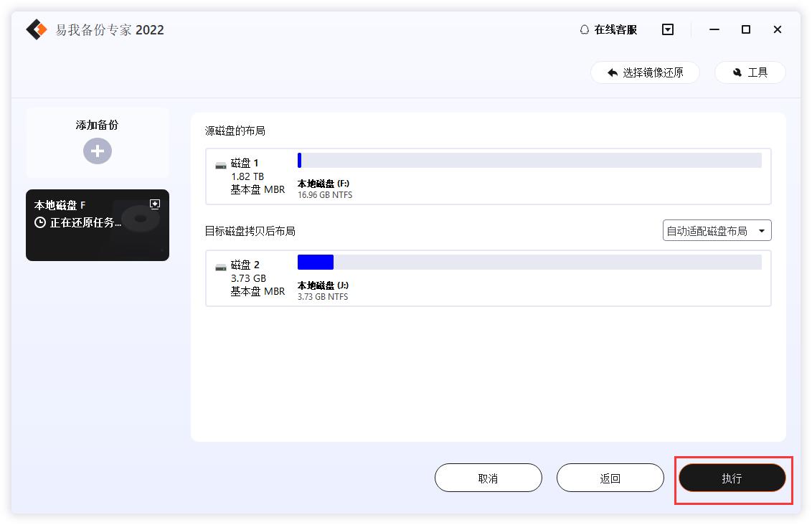Click the plus icon under 添加备份
Image resolution: width=812 pixels, height=525 pixels.
(x=97, y=151)
